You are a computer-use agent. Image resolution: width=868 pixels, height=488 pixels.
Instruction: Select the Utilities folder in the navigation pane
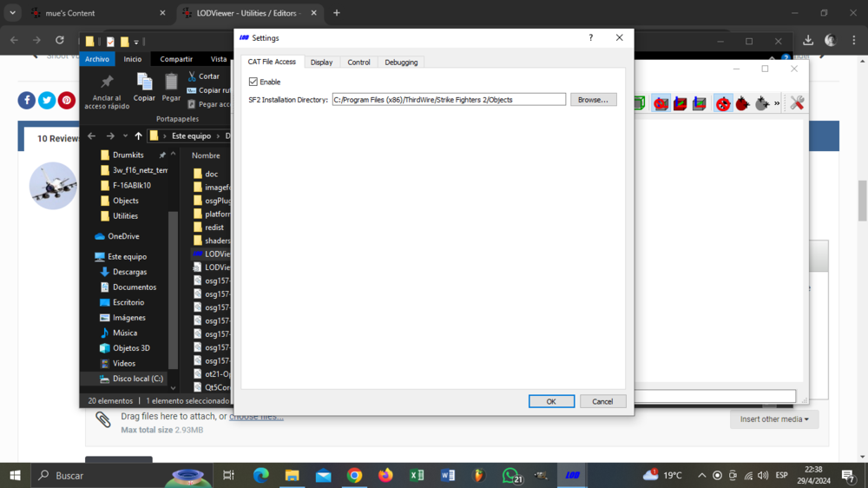(x=125, y=216)
